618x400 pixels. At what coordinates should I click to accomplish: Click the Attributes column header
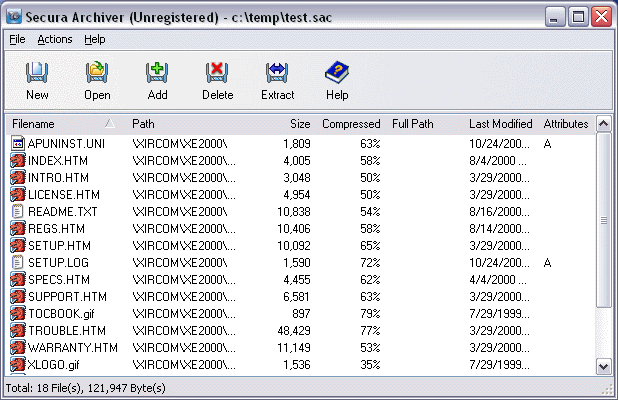566,124
